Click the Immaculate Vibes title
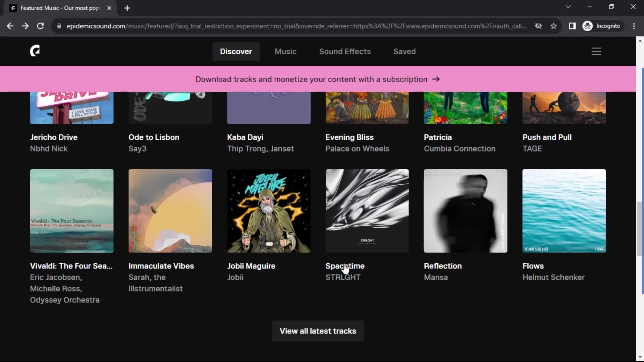Viewport: 644px width, 362px height. click(x=161, y=266)
